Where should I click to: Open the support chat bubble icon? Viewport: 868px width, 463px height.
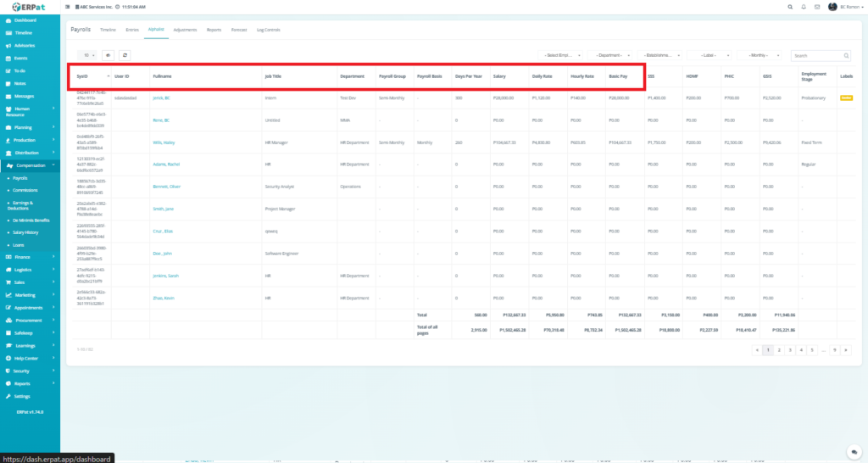(x=853, y=451)
